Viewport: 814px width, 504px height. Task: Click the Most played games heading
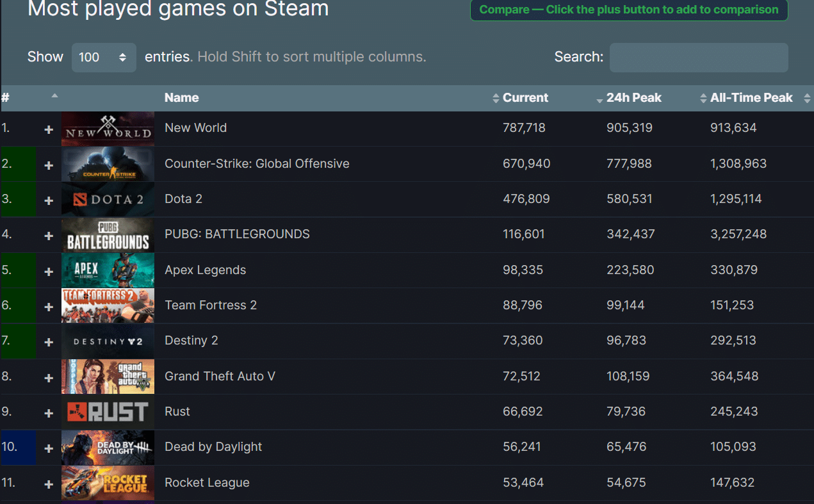click(178, 8)
